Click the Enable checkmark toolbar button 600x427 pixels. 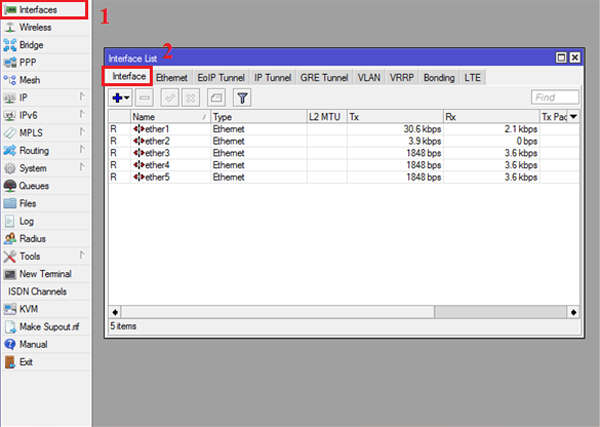[169, 97]
